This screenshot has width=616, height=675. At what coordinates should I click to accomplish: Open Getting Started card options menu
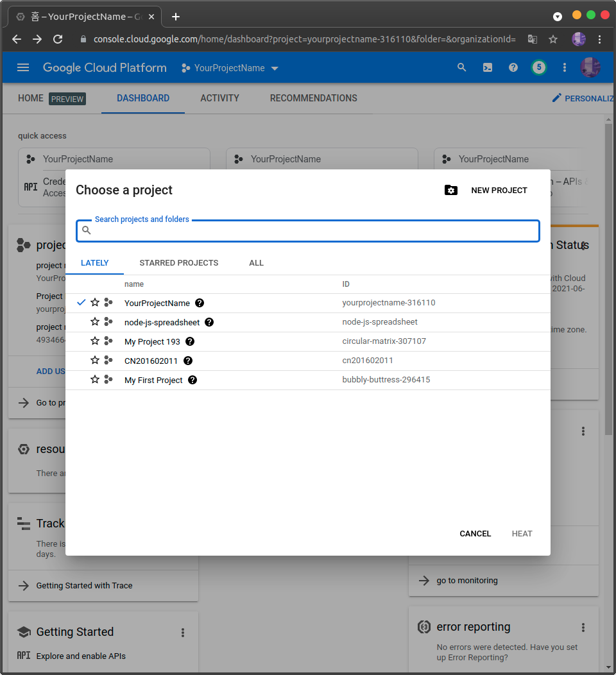click(182, 633)
